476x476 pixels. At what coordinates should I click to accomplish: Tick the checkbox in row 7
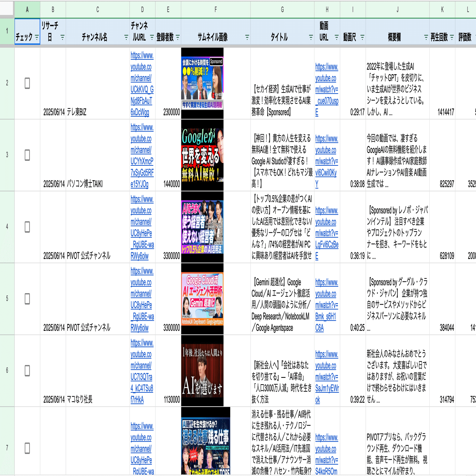(x=27, y=448)
